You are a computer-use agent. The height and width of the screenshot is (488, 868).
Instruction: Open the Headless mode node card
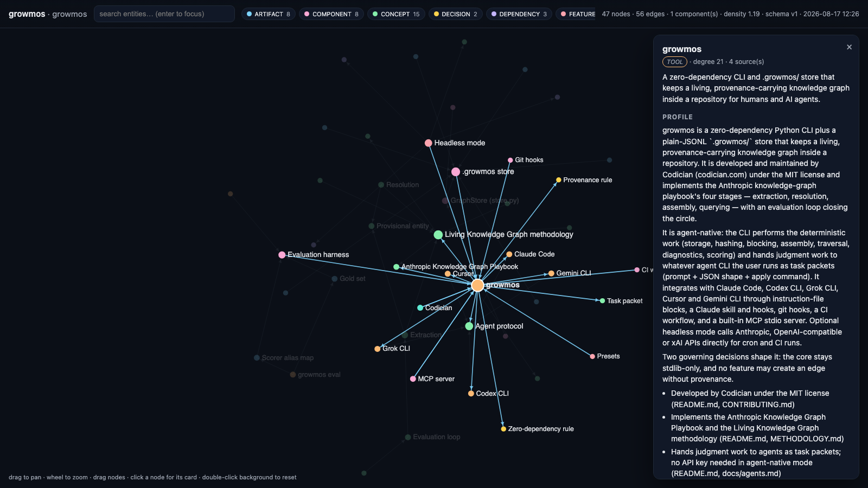pyautogui.click(x=429, y=143)
